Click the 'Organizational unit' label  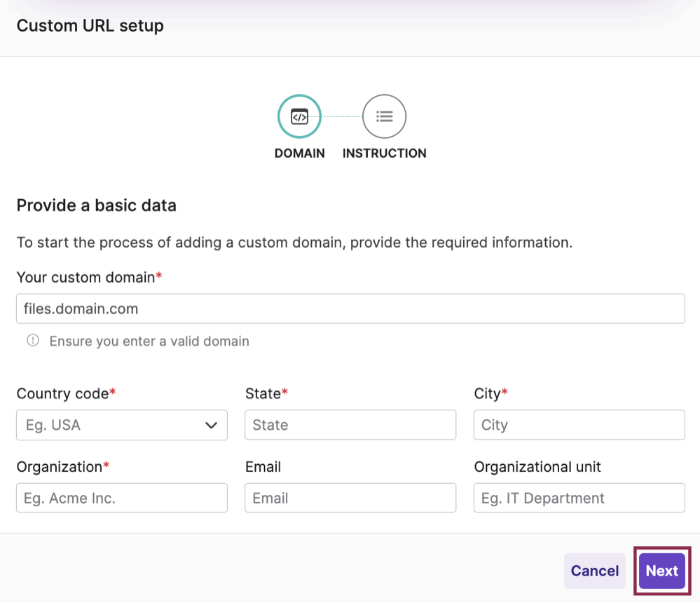click(537, 467)
